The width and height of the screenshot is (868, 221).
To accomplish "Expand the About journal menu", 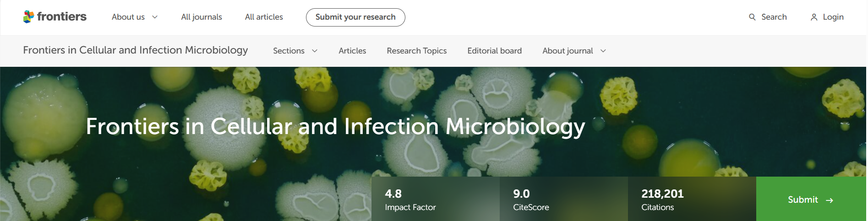I will (574, 51).
